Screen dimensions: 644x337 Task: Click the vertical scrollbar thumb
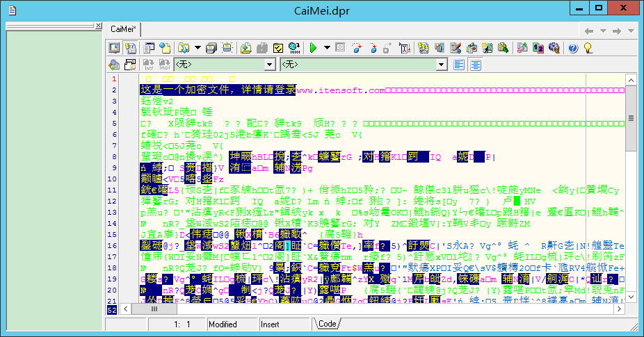(x=631, y=118)
